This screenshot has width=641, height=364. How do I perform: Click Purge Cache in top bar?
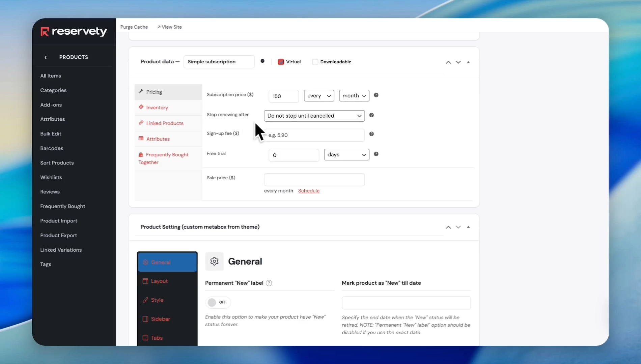point(134,27)
